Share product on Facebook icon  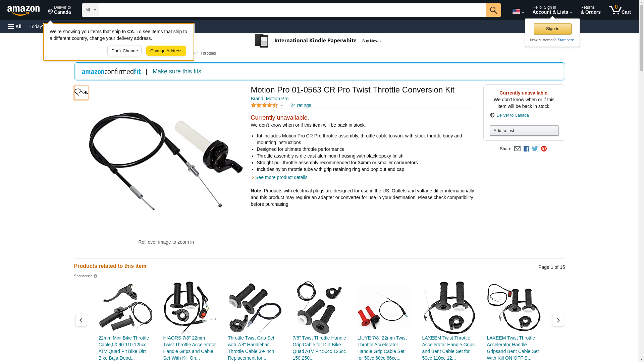point(526,149)
